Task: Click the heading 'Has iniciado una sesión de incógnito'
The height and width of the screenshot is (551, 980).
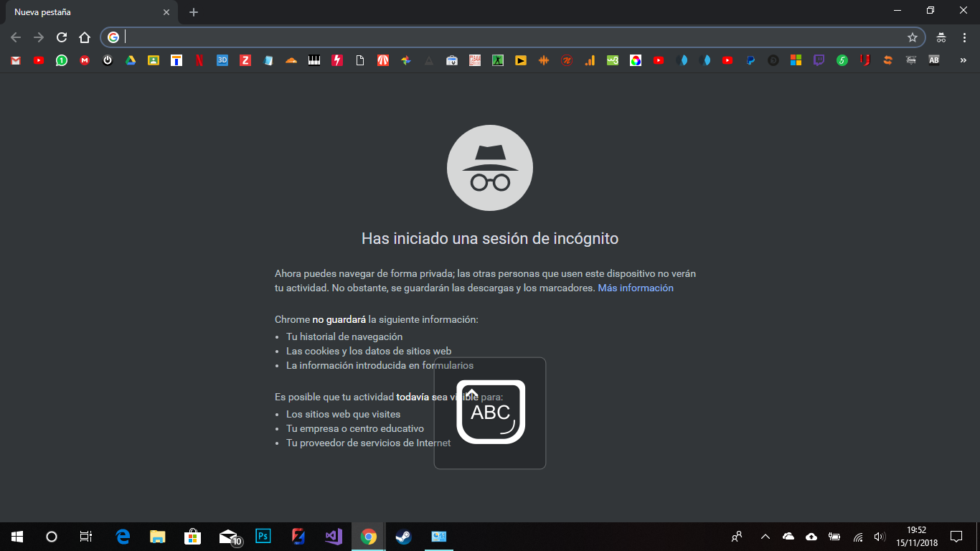Action: [x=490, y=238]
